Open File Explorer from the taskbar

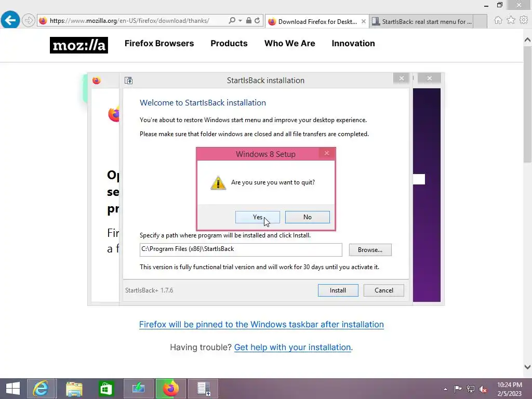point(74,389)
